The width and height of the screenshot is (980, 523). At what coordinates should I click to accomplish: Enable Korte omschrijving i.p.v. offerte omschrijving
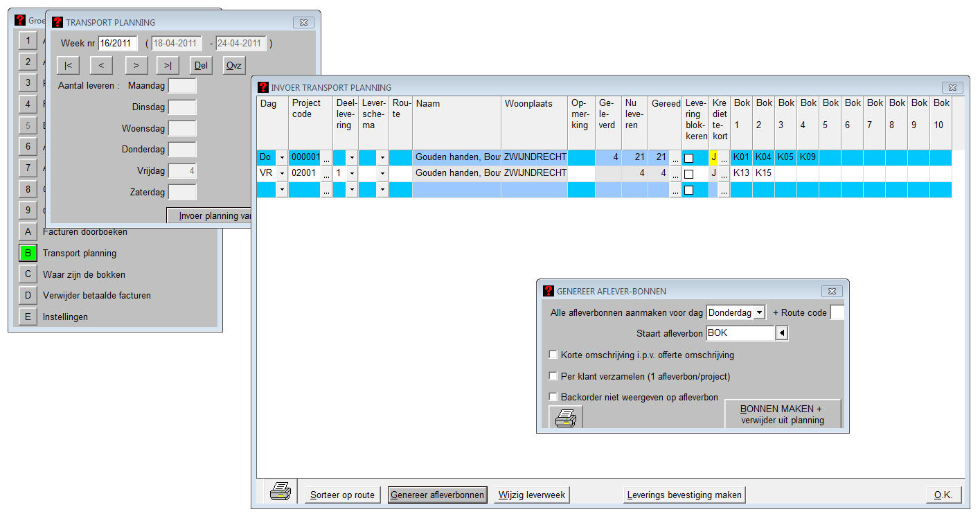(x=553, y=355)
